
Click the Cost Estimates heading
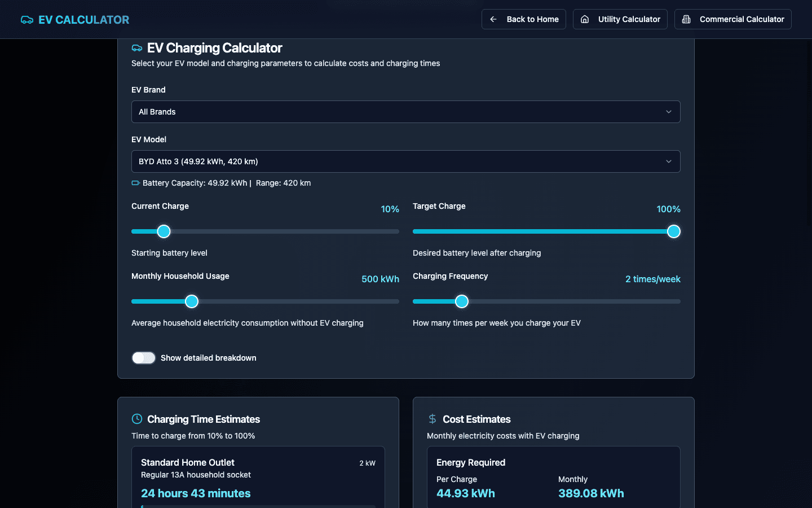(476, 419)
